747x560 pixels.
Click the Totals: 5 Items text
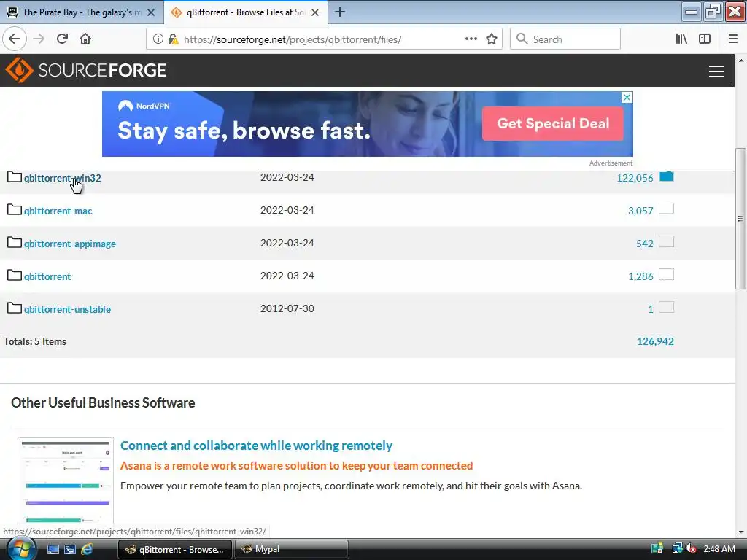pos(35,341)
